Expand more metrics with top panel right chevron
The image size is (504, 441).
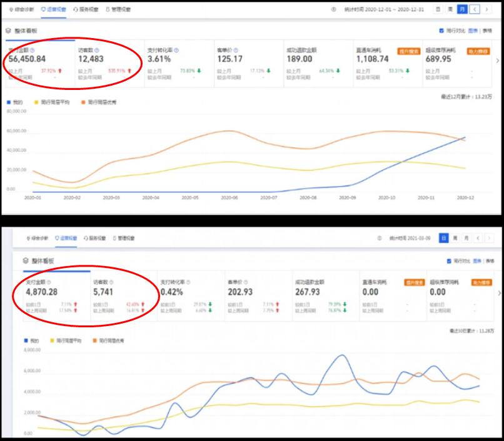click(498, 61)
